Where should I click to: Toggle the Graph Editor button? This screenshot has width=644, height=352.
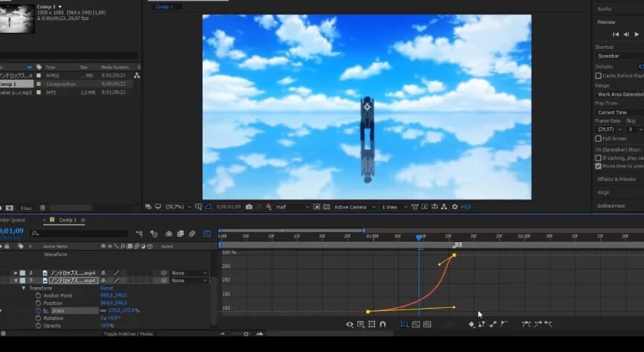(207, 234)
